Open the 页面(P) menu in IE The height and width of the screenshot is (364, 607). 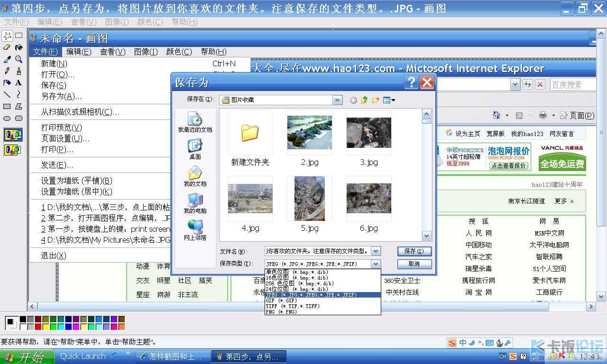point(577,115)
